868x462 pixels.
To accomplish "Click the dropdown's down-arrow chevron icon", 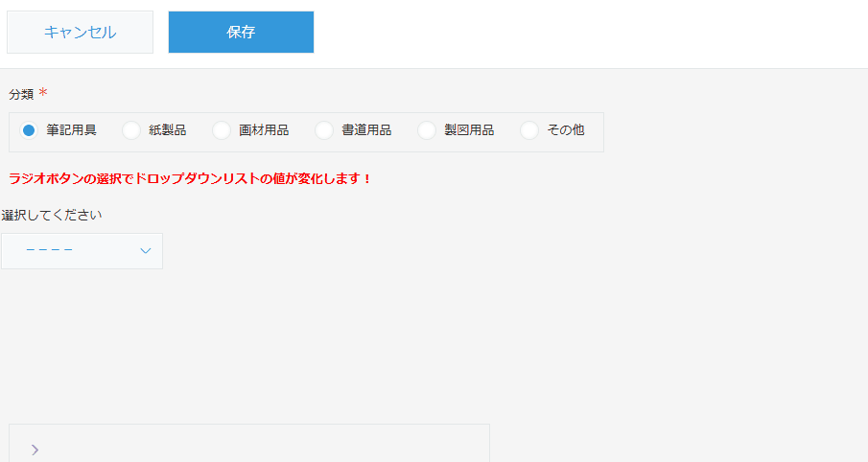I will [146, 251].
